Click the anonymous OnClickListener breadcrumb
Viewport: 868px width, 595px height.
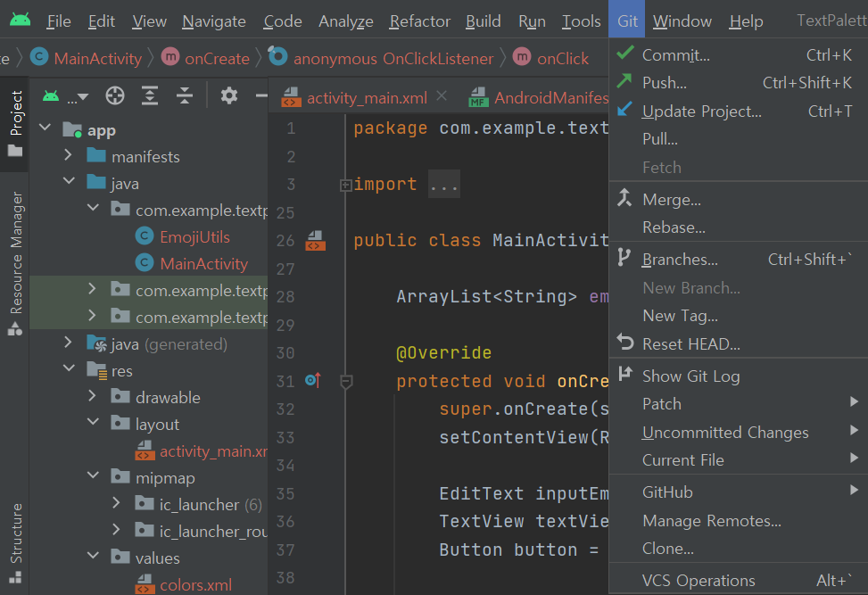pos(393,59)
